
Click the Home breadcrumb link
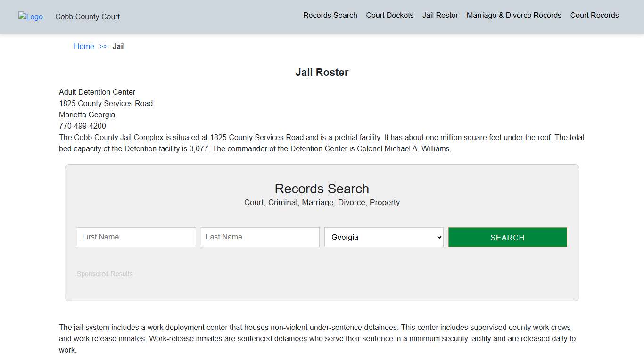click(x=84, y=46)
